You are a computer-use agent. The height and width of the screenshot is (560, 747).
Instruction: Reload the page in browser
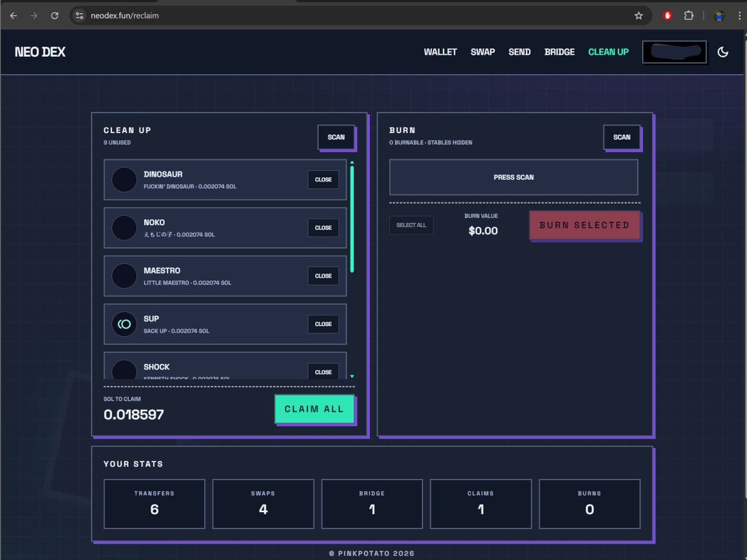[55, 16]
